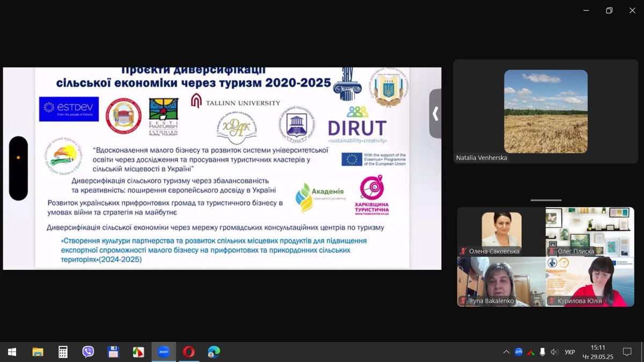
Task: Click the red-green tray icon beside the Zoom icon
Action: tap(531, 352)
